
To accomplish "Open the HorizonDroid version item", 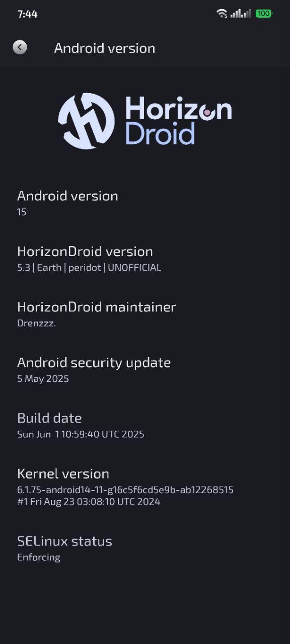I will [x=145, y=259].
